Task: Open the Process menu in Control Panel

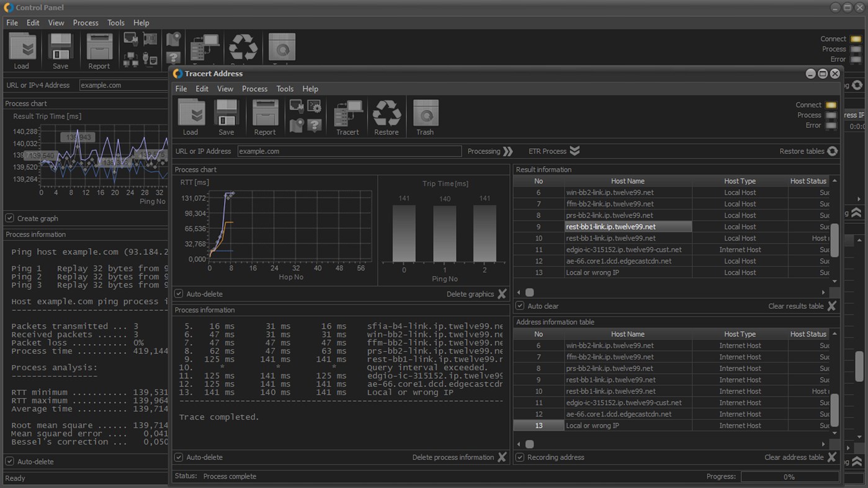Action: [x=86, y=23]
